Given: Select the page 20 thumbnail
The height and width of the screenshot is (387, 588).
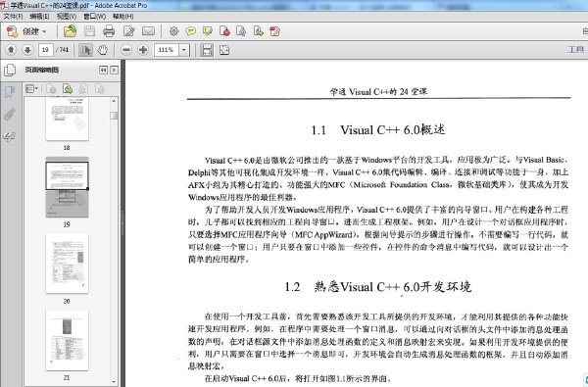Looking at the screenshot, I should click(67, 264).
